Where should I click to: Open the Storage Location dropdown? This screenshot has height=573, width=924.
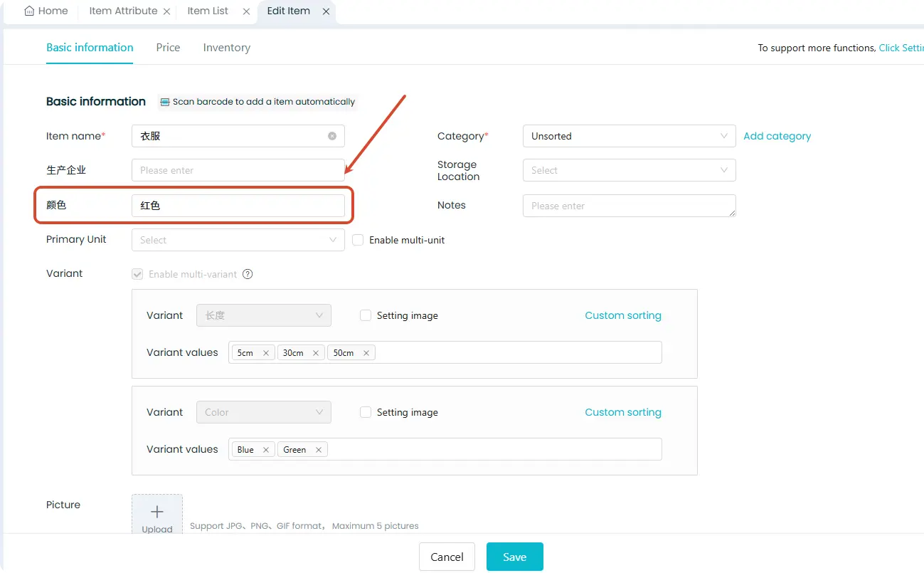(x=629, y=170)
